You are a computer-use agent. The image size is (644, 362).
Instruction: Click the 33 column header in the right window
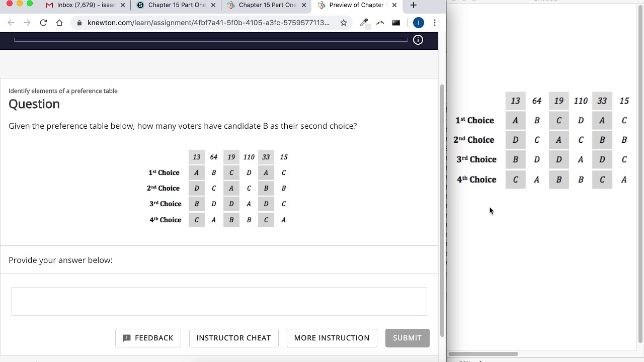pos(602,101)
